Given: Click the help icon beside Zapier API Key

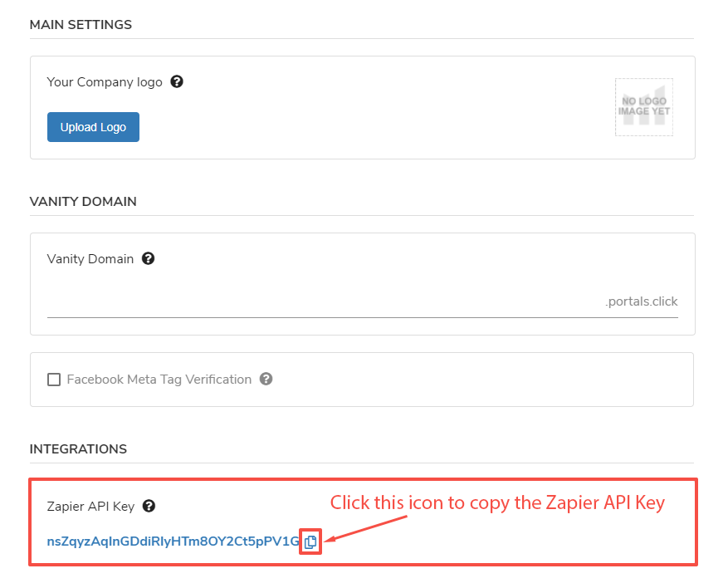Looking at the screenshot, I should click(x=149, y=506).
